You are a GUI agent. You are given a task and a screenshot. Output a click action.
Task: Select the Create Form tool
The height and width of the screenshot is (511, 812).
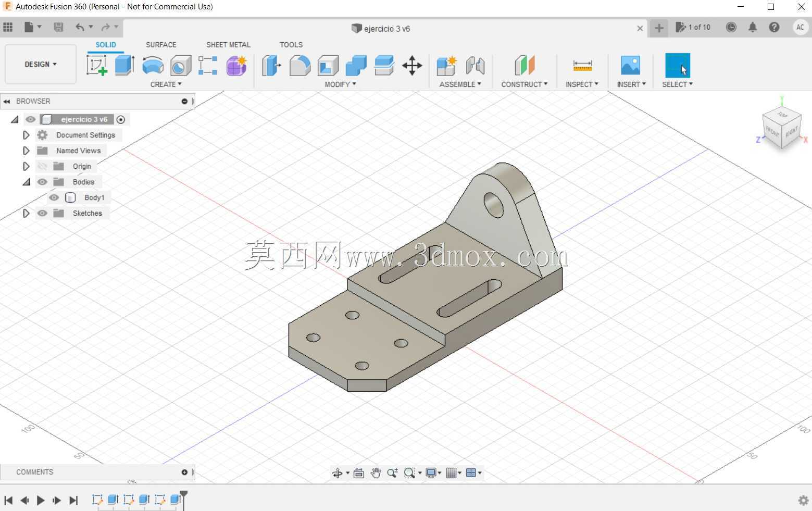tap(236, 66)
